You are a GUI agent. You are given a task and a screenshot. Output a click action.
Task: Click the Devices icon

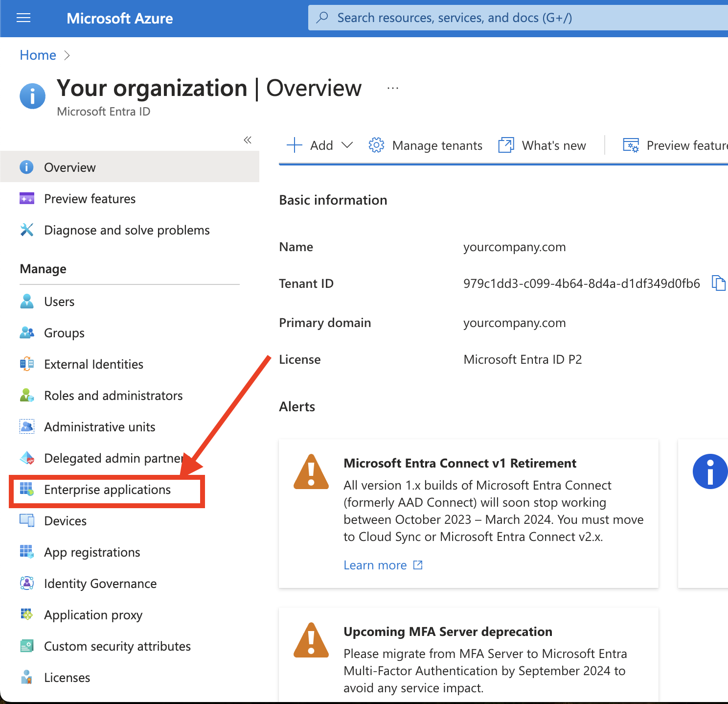click(x=27, y=520)
